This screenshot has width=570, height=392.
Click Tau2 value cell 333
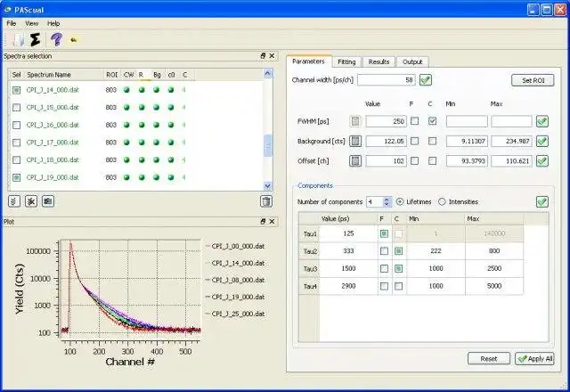pyautogui.click(x=348, y=251)
